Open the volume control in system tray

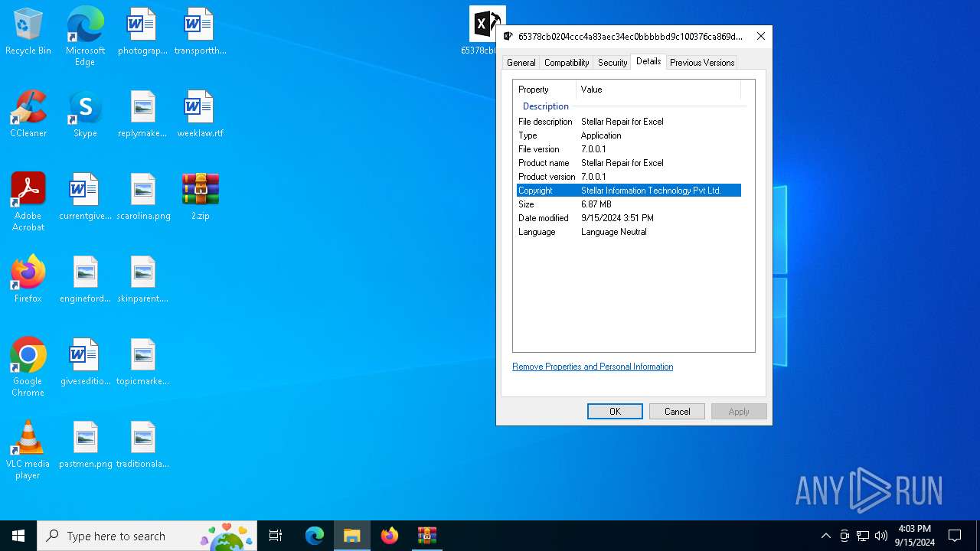point(881,536)
